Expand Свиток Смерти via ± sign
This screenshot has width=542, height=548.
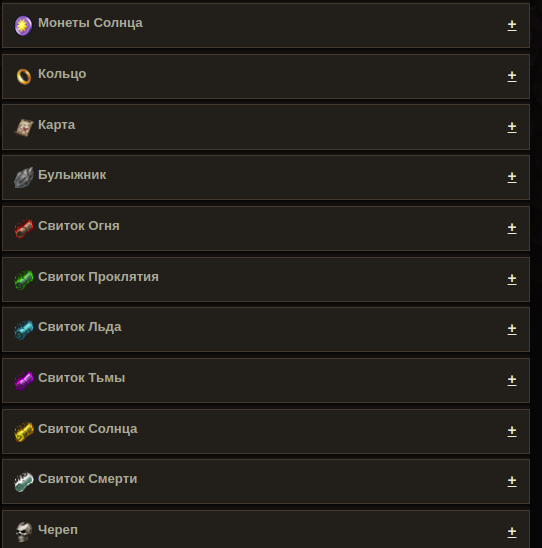coord(512,481)
